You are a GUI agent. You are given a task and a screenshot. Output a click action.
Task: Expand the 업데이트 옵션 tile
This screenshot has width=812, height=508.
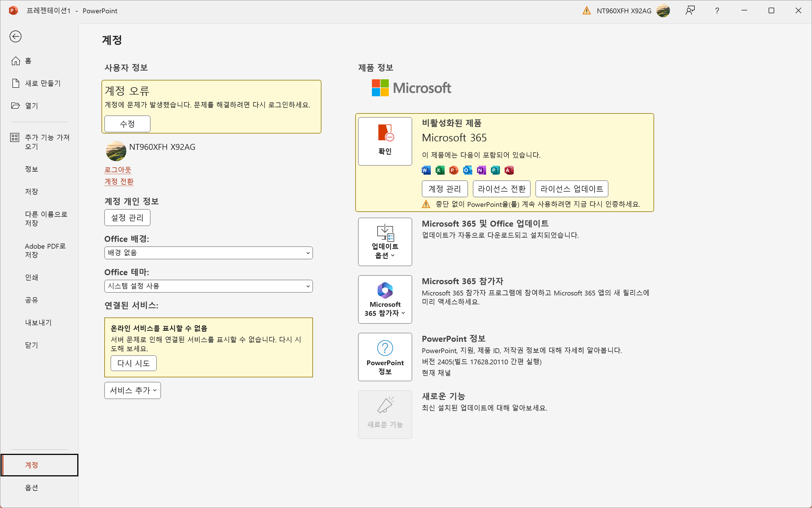pyautogui.click(x=385, y=242)
